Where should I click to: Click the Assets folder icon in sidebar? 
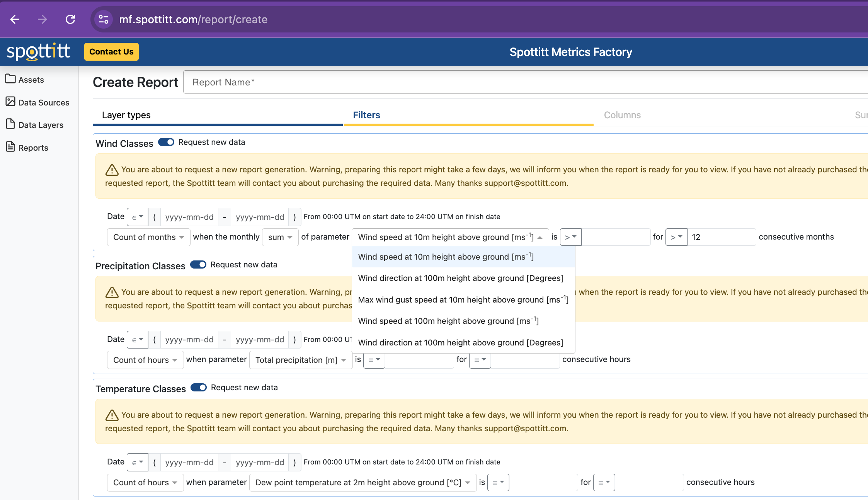(10, 79)
